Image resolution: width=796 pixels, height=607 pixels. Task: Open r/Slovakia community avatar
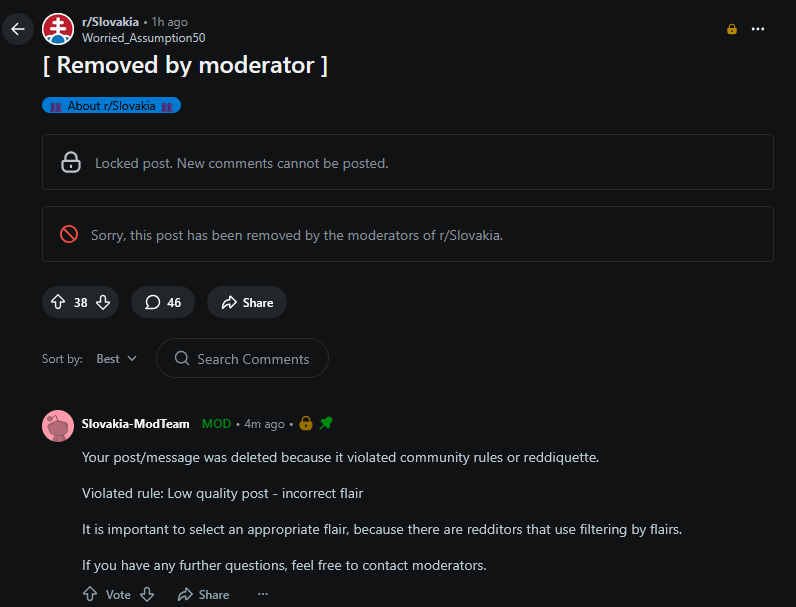[x=58, y=29]
